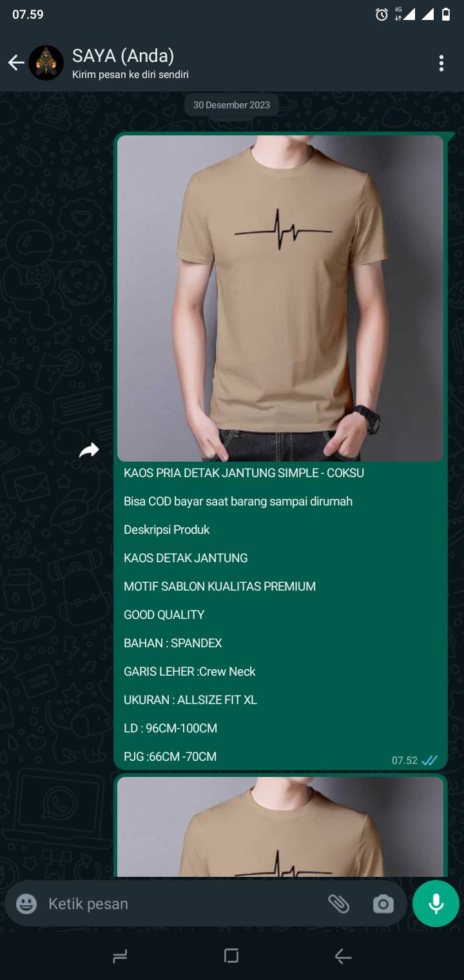Open the camera from message bar

tap(383, 905)
